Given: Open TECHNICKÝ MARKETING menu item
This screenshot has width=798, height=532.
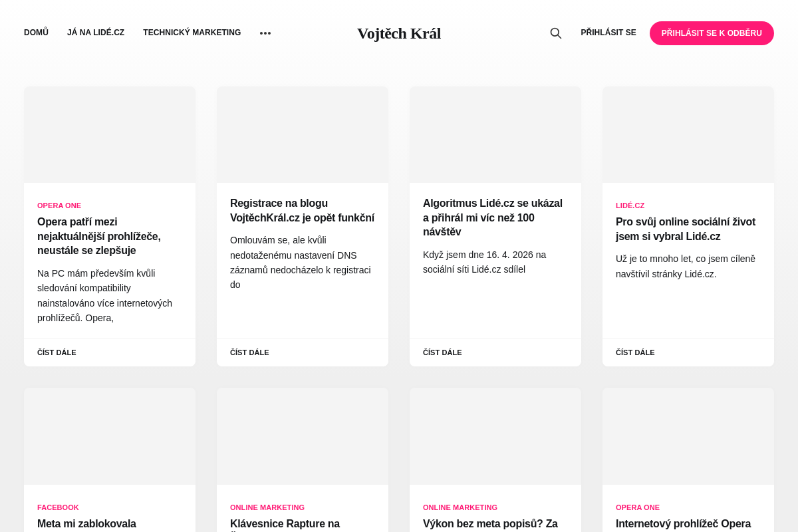Looking at the screenshot, I should click(x=192, y=33).
